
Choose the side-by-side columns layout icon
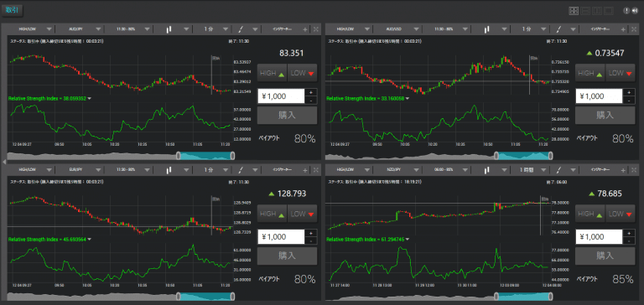click(x=597, y=11)
